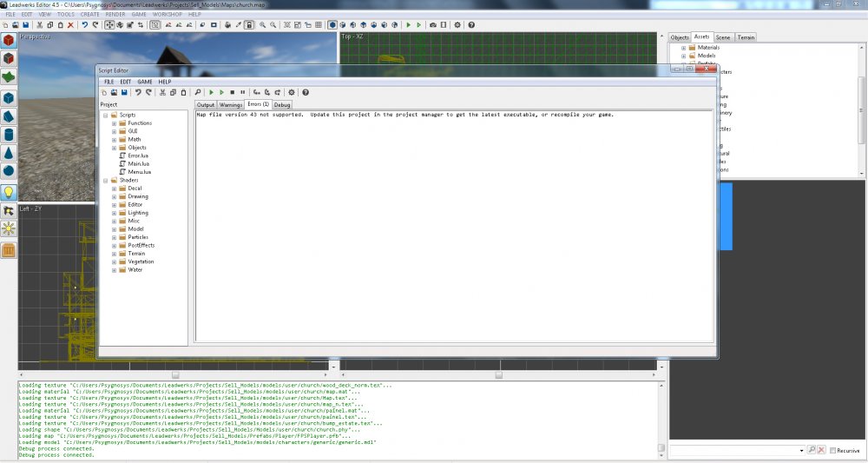Open GAME menu in Script Editor
868x463 pixels.
pyautogui.click(x=144, y=82)
